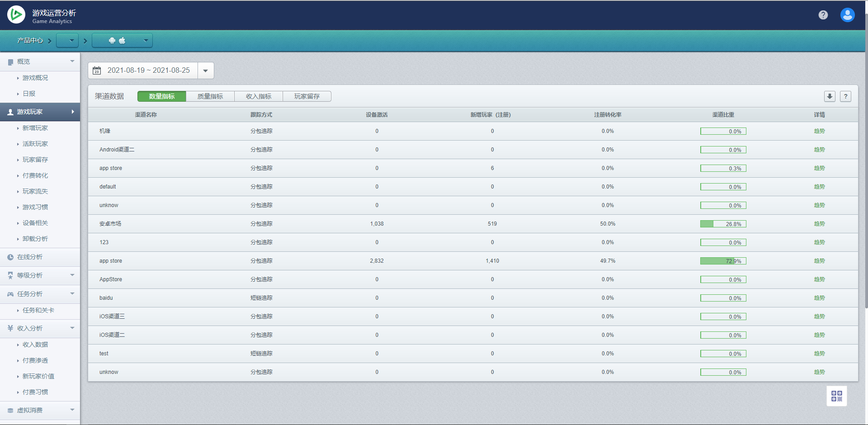This screenshot has width=868, height=425.
Task: Sort by 设备激活 column header
Action: click(x=377, y=115)
